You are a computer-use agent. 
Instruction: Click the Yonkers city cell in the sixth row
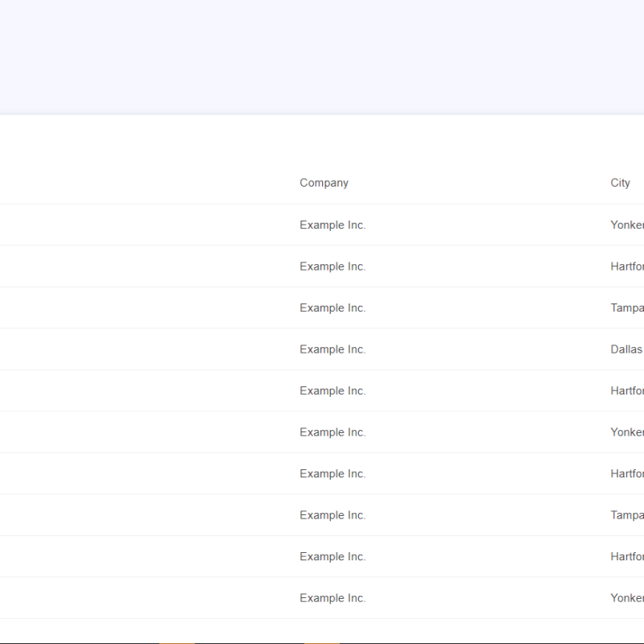(627, 432)
